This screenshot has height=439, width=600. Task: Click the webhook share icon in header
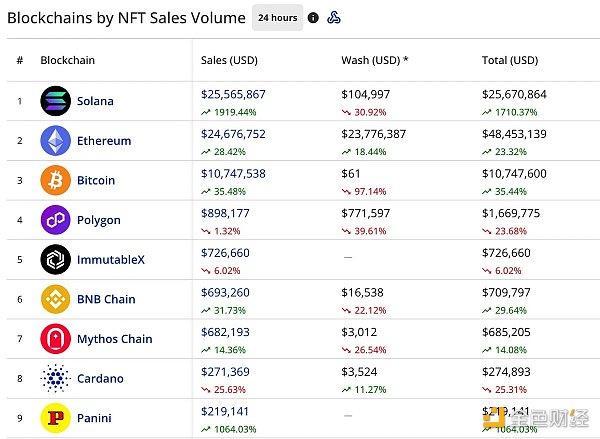tap(334, 18)
